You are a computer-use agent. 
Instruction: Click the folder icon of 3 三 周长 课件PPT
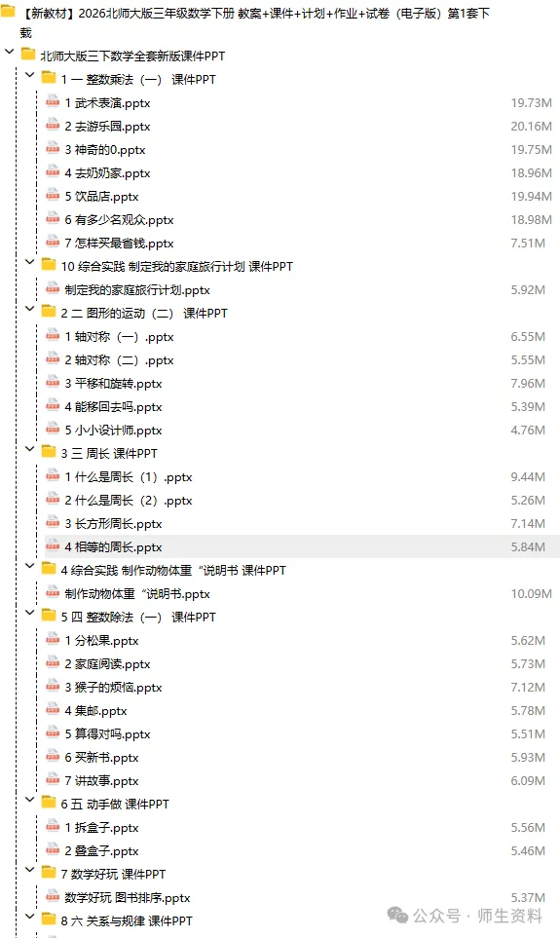tap(49, 452)
